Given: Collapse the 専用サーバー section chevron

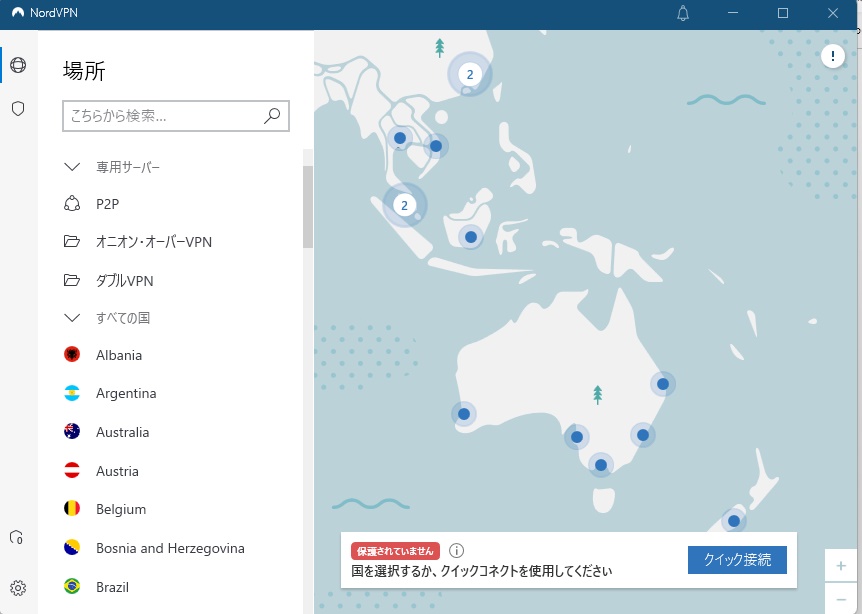Looking at the screenshot, I should pyautogui.click(x=72, y=167).
